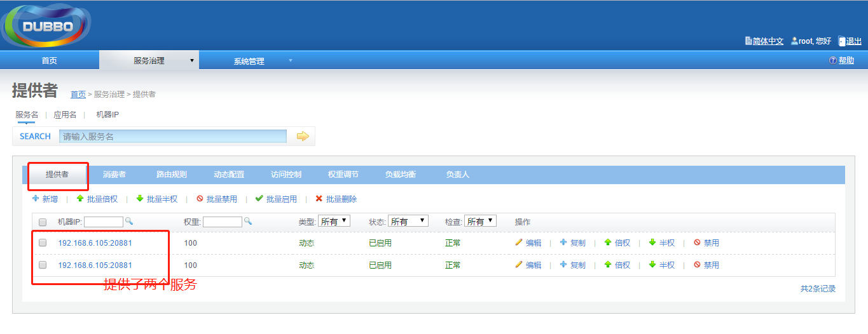The height and width of the screenshot is (334, 868).
Task: Click the language icon beside 简体中文
Action: click(748, 41)
